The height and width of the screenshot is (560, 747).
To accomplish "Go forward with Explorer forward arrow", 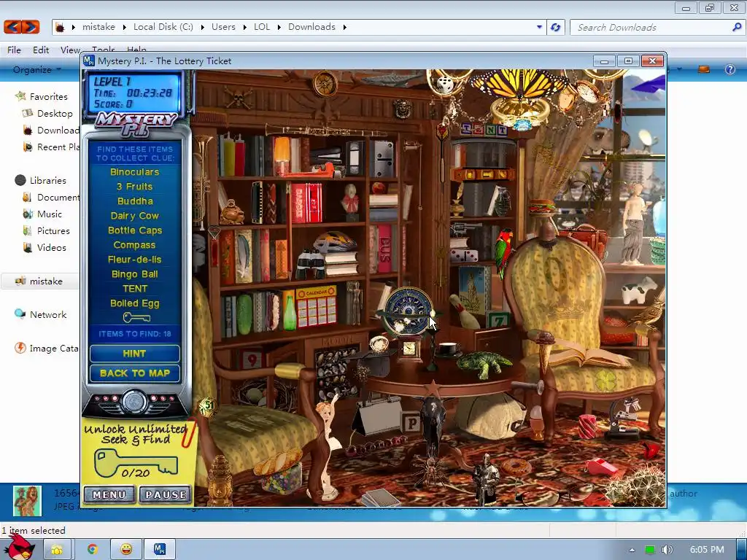I will [30, 27].
